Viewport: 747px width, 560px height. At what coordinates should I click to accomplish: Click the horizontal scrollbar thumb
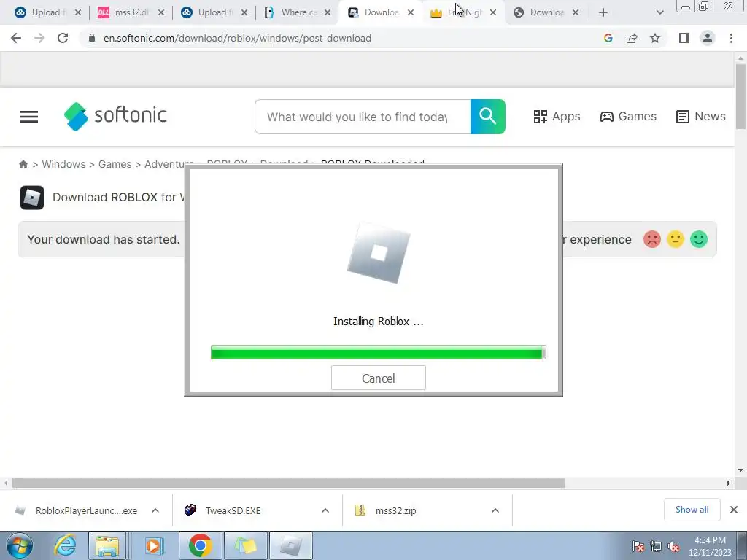(288, 483)
